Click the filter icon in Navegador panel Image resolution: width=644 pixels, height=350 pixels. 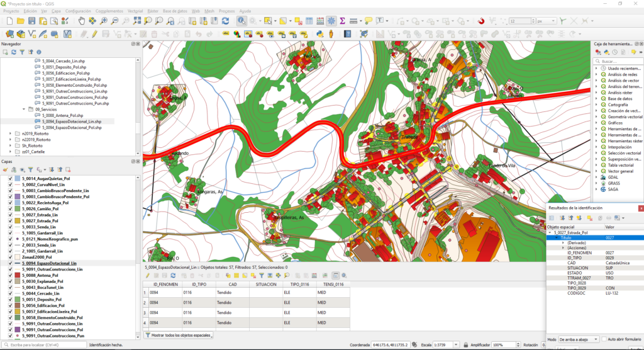[x=22, y=52]
